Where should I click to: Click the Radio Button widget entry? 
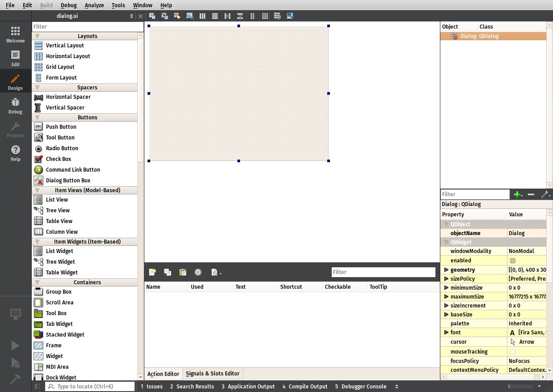point(62,148)
